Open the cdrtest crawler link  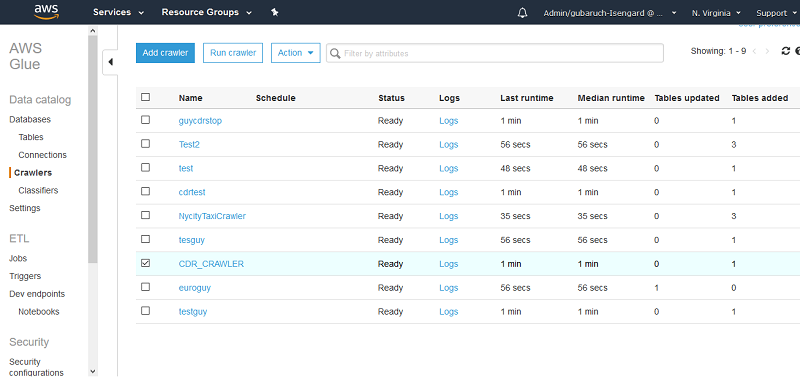click(x=192, y=192)
